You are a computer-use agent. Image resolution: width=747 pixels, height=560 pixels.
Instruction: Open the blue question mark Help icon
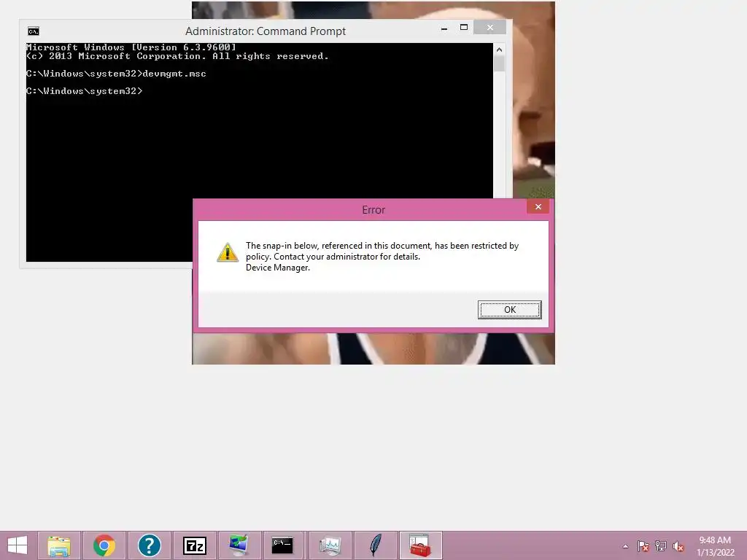pos(149,545)
